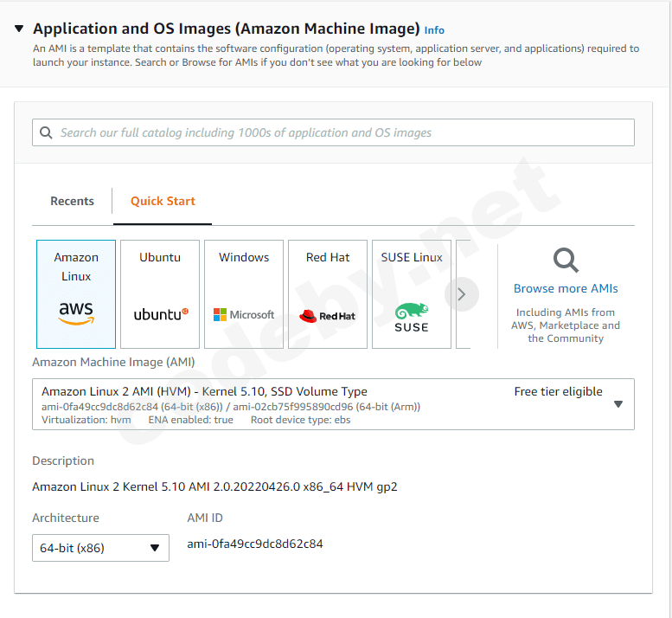The image size is (672, 618).
Task: Click the Browse more AMIs magnifier icon
Action: pyautogui.click(x=566, y=260)
